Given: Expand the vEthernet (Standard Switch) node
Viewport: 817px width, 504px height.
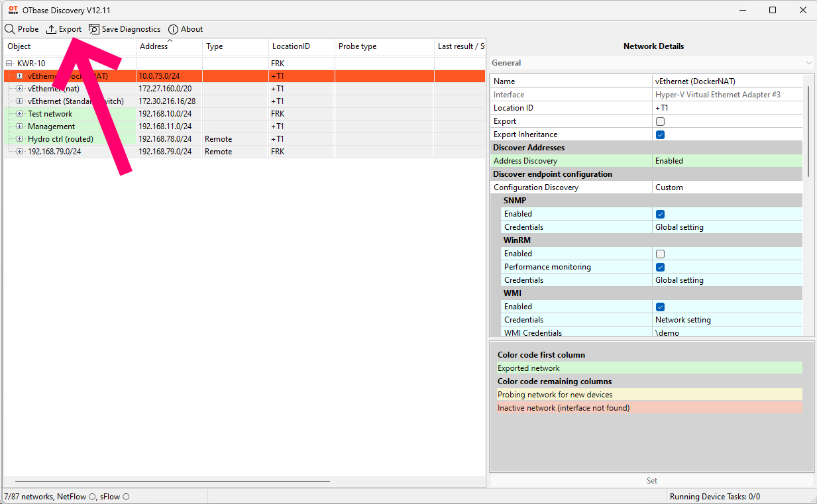Looking at the screenshot, I should (x=20, y=101).
